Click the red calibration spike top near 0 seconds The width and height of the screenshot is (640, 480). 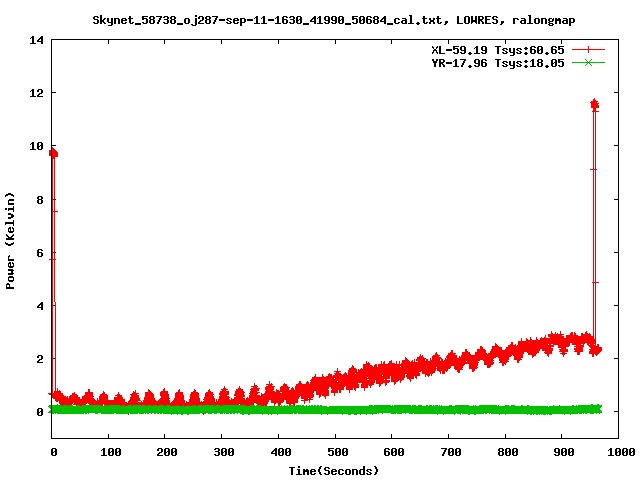(53, 153)
